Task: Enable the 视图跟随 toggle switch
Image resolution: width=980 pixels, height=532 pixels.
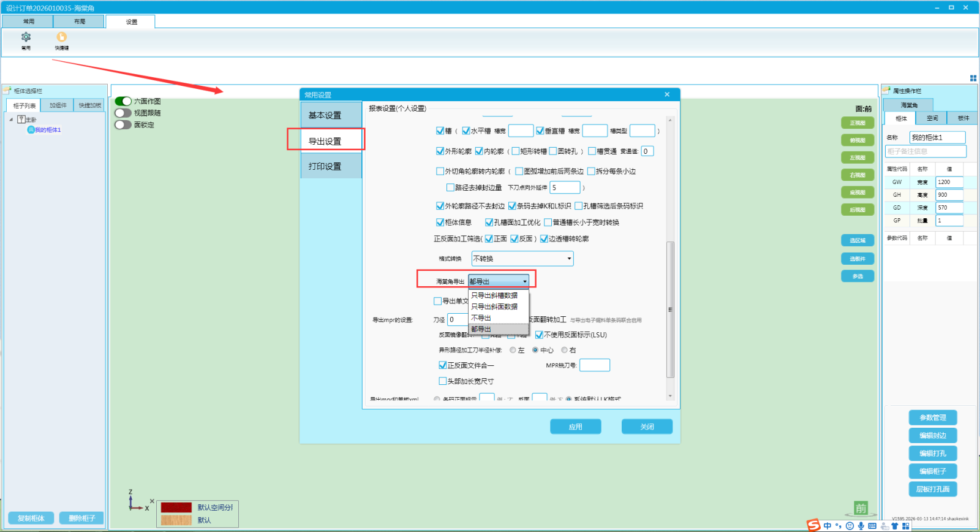Action: [x=123, y=113]
